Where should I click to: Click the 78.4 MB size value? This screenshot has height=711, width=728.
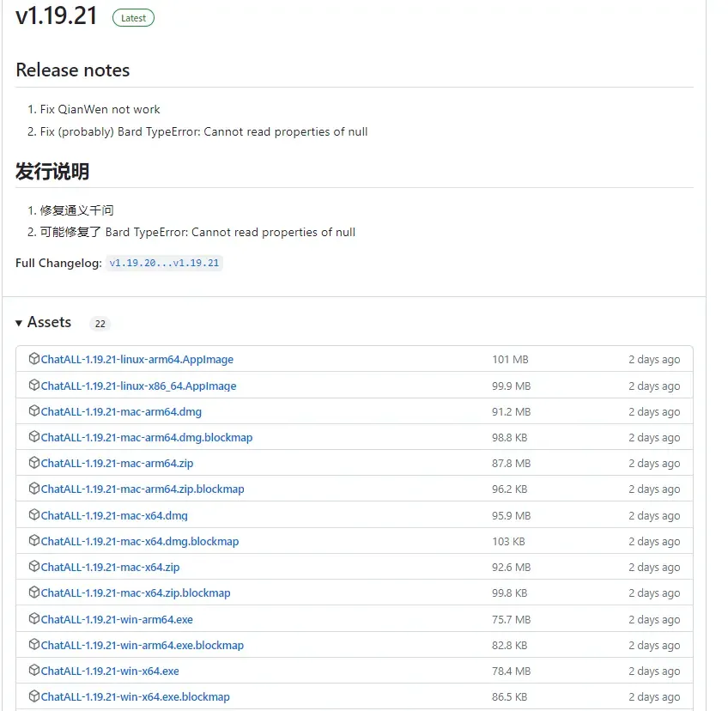coord(511,671)
